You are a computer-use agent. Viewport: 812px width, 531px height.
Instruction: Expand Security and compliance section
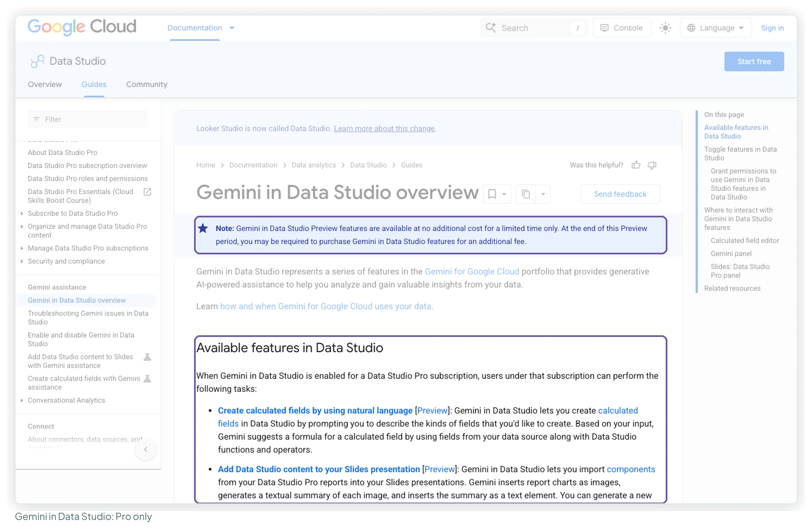tap(22, 261)
